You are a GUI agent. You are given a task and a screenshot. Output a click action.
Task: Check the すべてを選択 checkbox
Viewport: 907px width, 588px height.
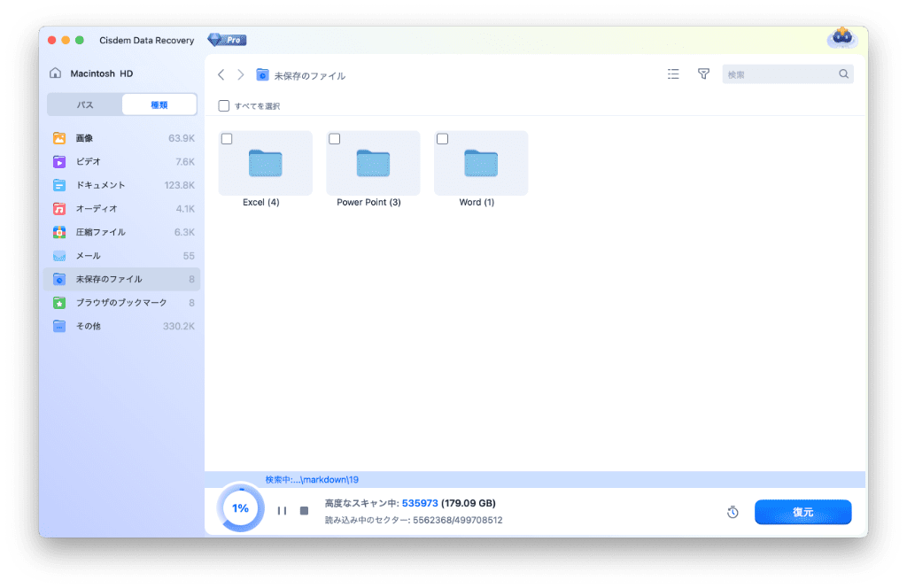click(x=224, y=106)
